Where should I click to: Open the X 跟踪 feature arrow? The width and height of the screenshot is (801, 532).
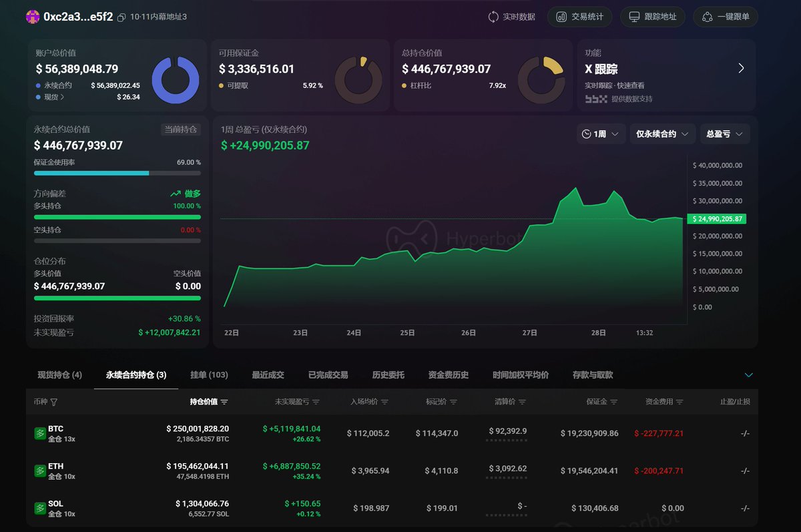tap(741, 68)
